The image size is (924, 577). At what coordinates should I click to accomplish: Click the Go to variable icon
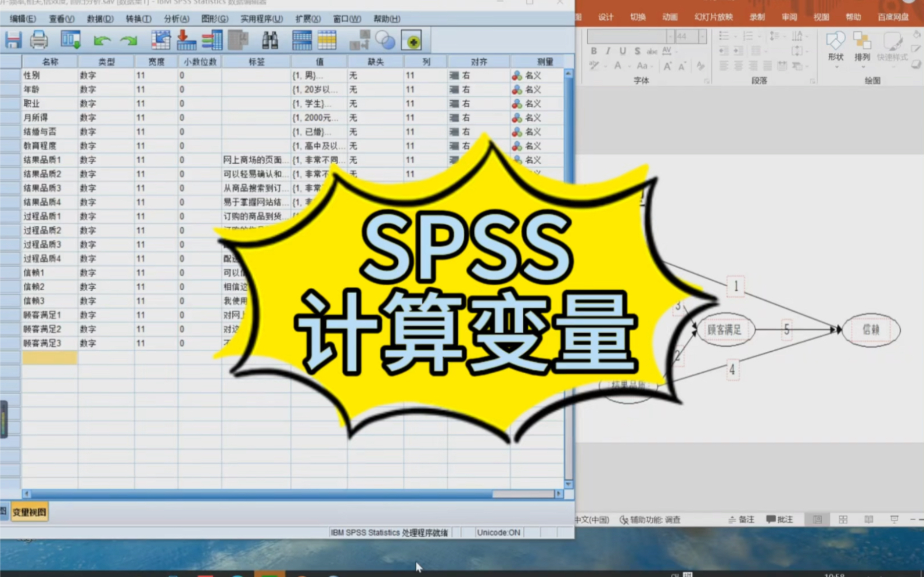pos(186,40)
